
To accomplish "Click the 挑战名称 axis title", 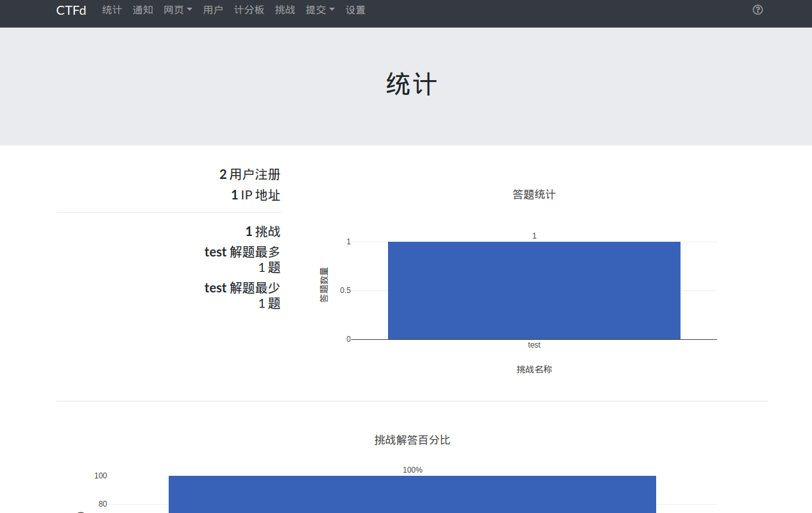I will pos(534,369).
